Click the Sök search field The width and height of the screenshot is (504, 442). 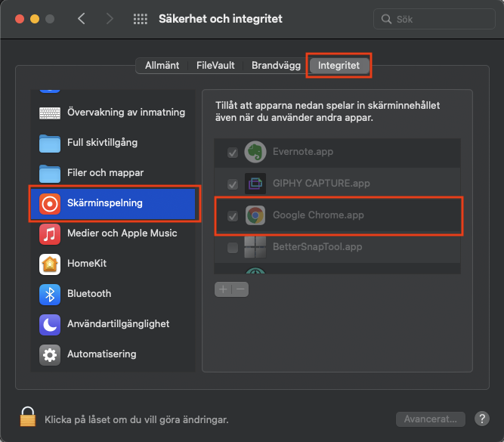point(434,19)
